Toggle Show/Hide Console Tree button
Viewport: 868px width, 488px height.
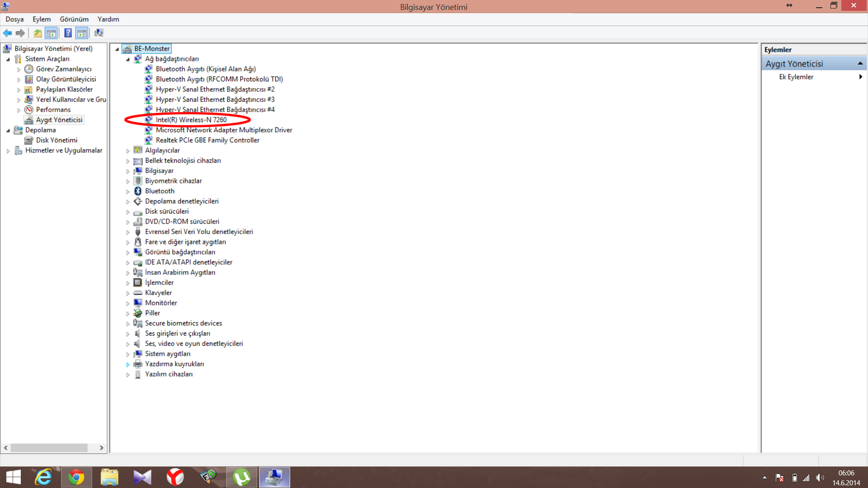point(52,33)
